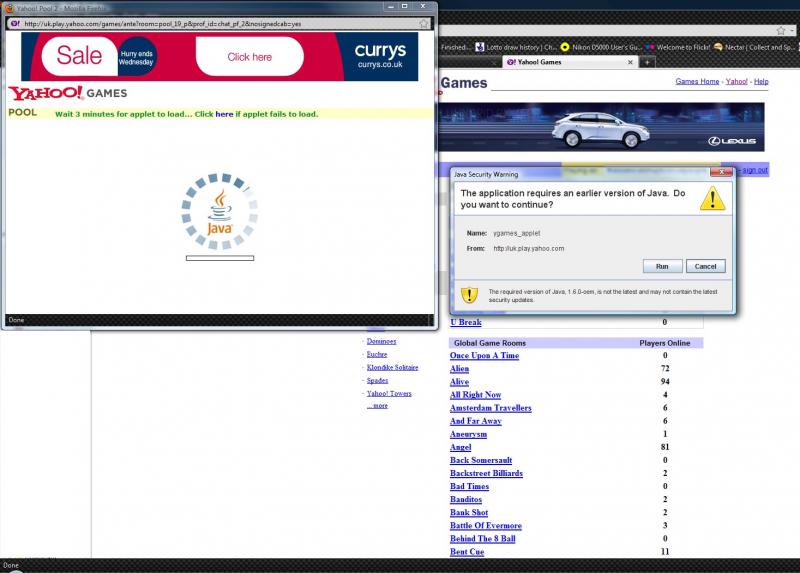Click 'here' link if applet fails
The height and width of the screenshot is (573, 800).
point(224,114)
